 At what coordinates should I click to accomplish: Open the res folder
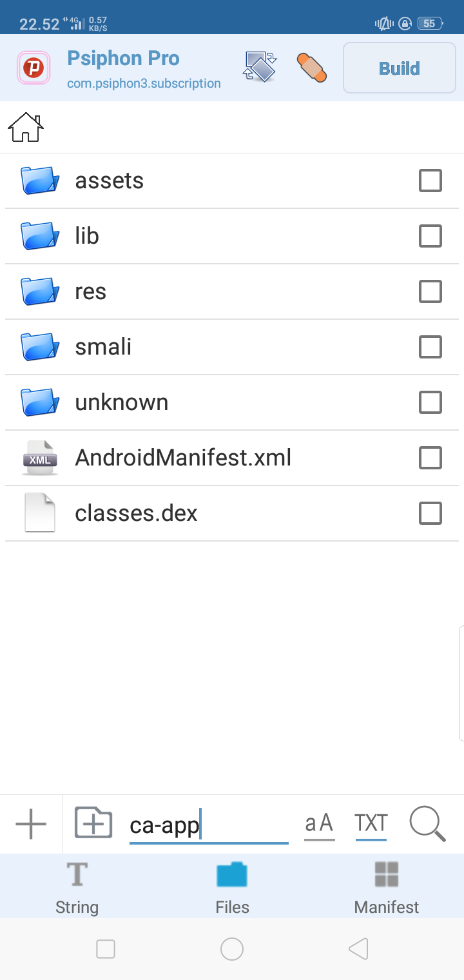coord(90,291)
